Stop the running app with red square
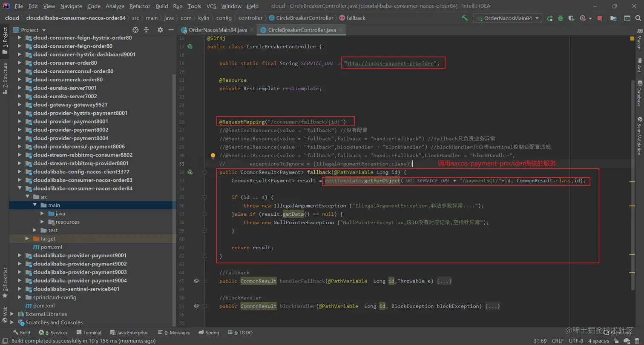The height and width of the screenshot is (345, 644). click(600, 18)
